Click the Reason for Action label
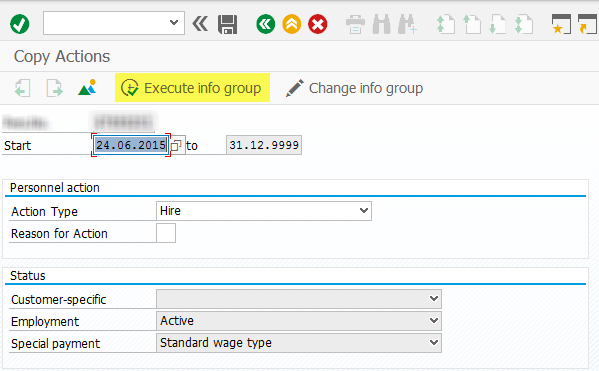The height and width of the screenshot is (371, 599). coord(59,233)
